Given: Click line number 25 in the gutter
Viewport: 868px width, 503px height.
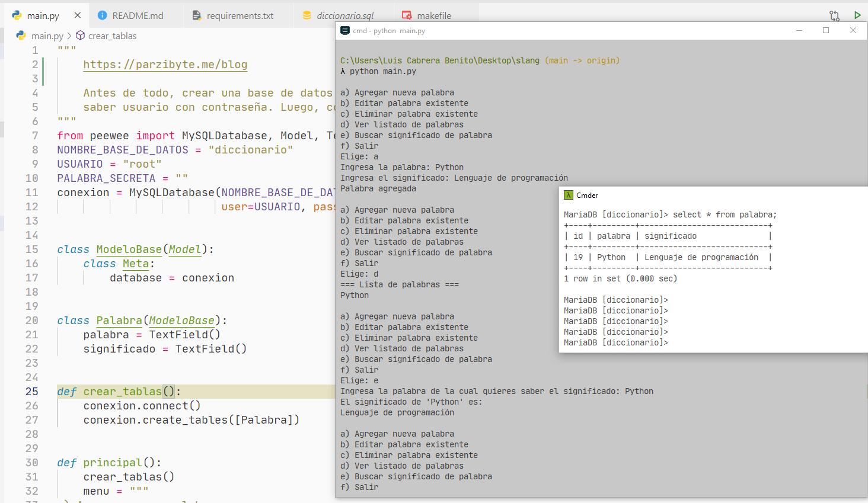Looking at the screenshot, I should [x=31, y=392].
